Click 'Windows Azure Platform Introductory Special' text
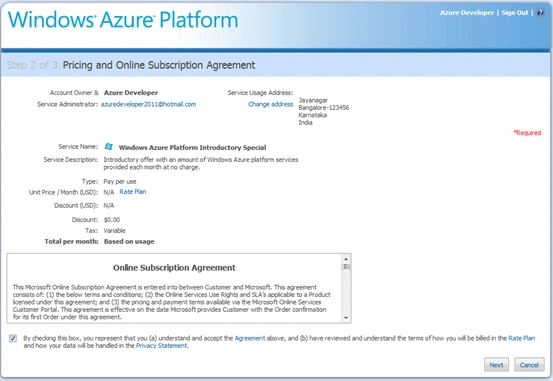Image resolution: width=553 pixels, height=381 pixels. tap(192, 147)
